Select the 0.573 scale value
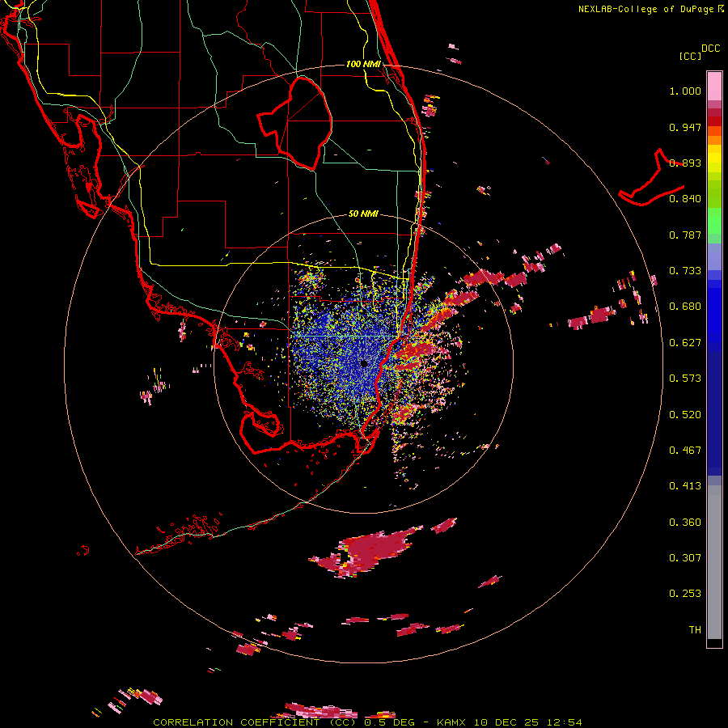 click(685, 379)
